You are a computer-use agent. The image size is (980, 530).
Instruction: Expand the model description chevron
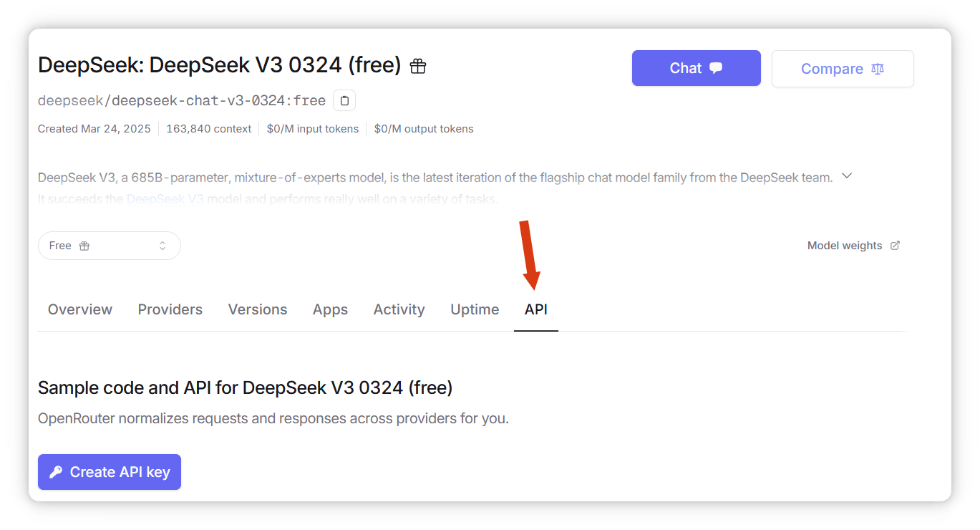(x=847, y=176)
